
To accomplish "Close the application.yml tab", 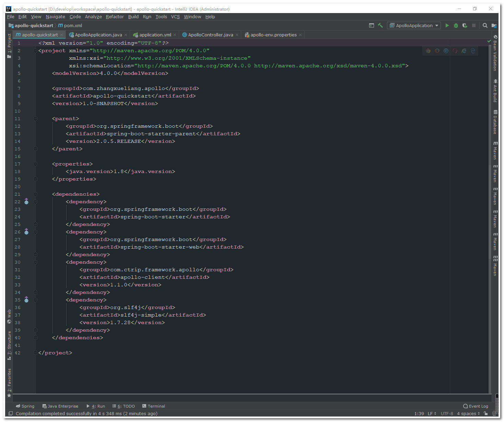I will coord(175,35).
